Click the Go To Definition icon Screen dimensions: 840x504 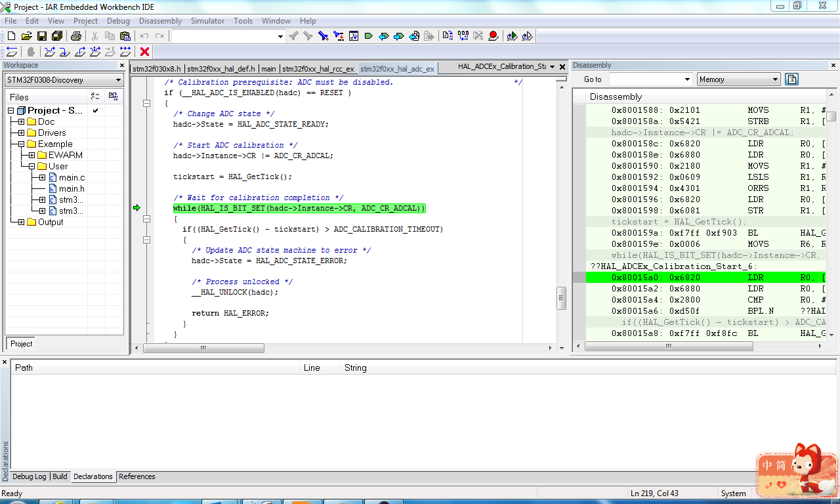pos(353,36)
